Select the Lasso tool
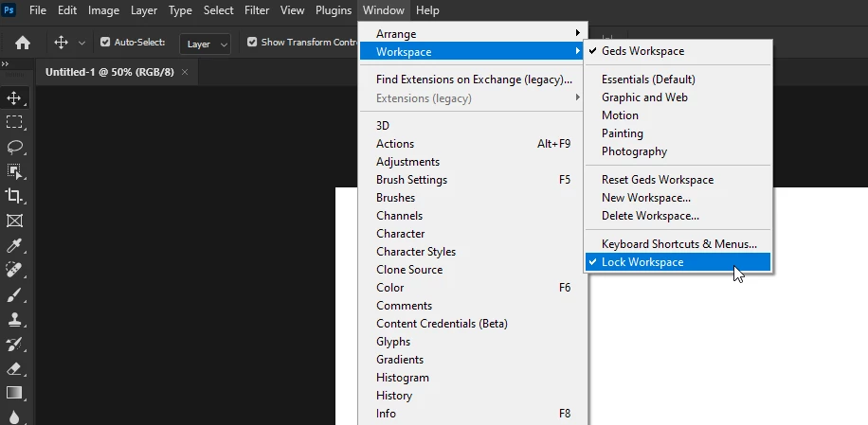The image size is (868, 425). coord(14,147)
